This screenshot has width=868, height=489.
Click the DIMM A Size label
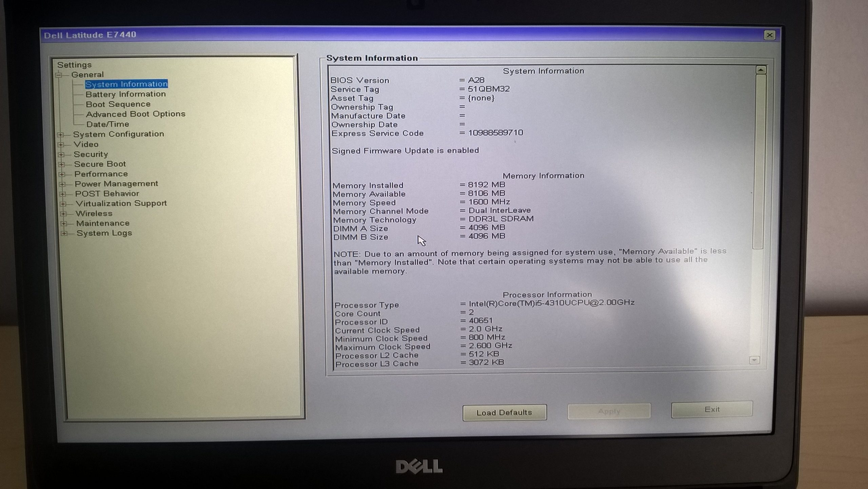360,228
